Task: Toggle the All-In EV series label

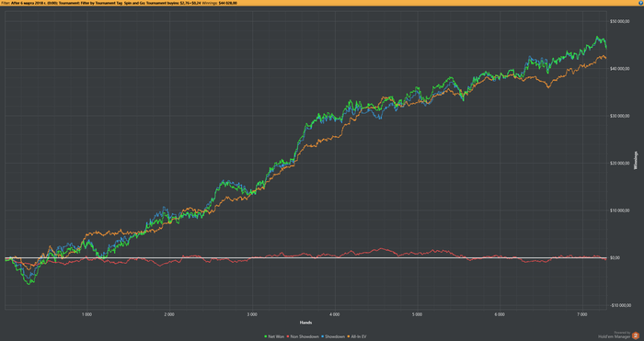Action: [x=359, y=336]
